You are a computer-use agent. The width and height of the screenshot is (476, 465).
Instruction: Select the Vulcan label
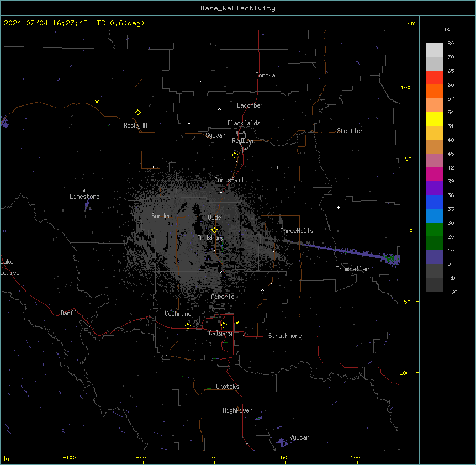tap(299, 437)
